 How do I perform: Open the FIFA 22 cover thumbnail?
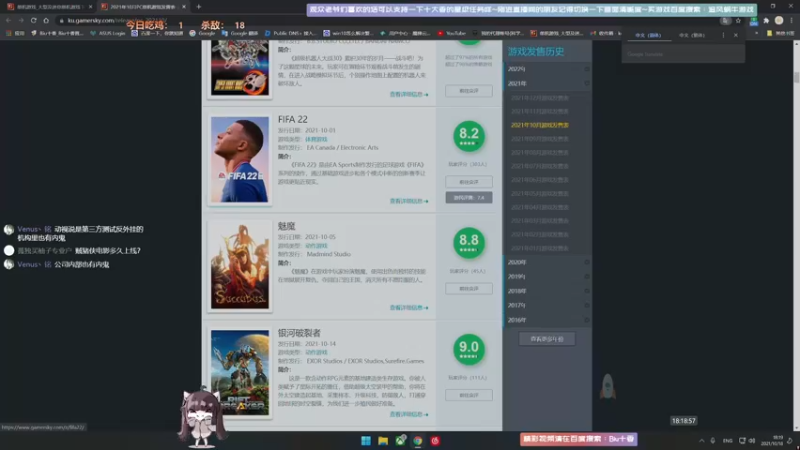(240, 159)
